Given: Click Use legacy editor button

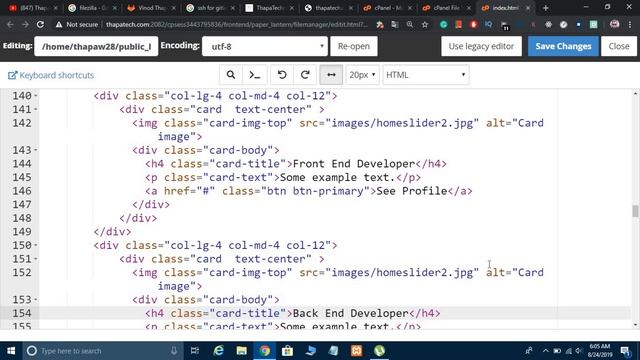Looking at the screenshot, I should coord(481,46).
